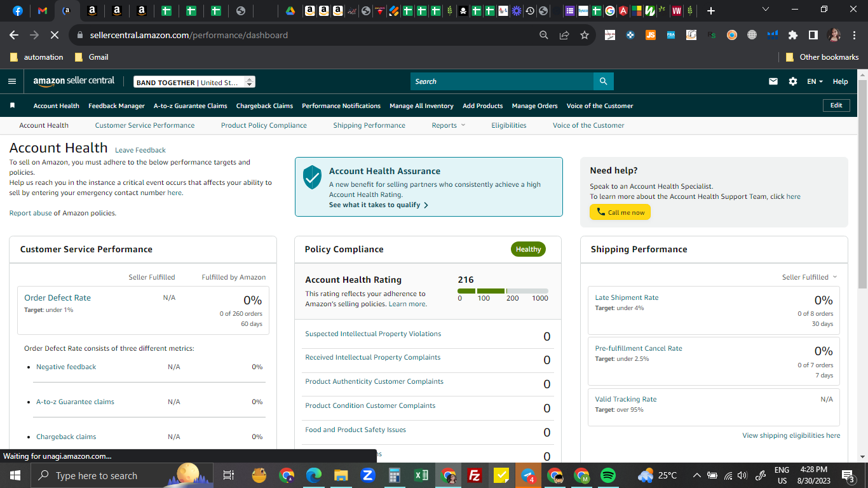
Task: Click the Seller Central search field
Action: click(502, 81)
